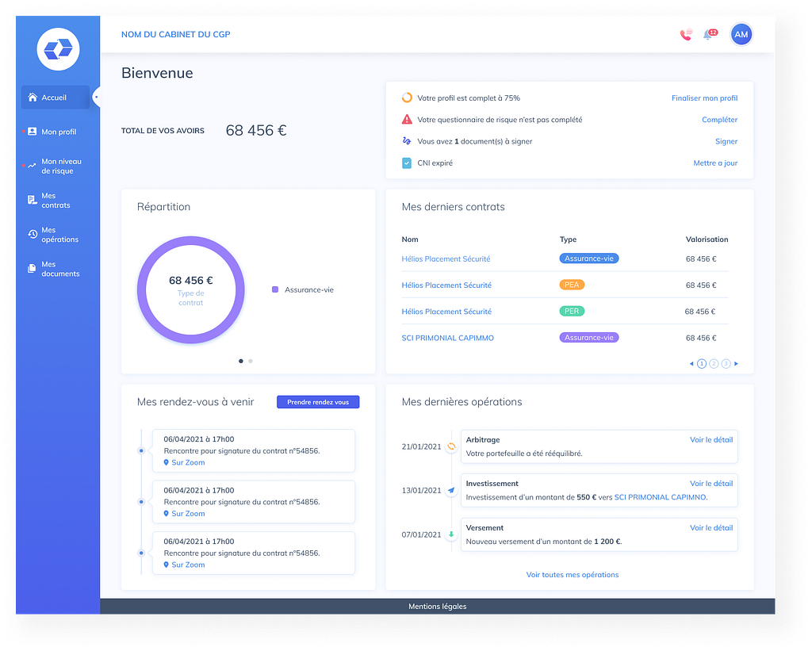The height and width of the screenshot is (651, 812).
Task: Click the Versement green arrow icon
Action: (x=451, y=534)
